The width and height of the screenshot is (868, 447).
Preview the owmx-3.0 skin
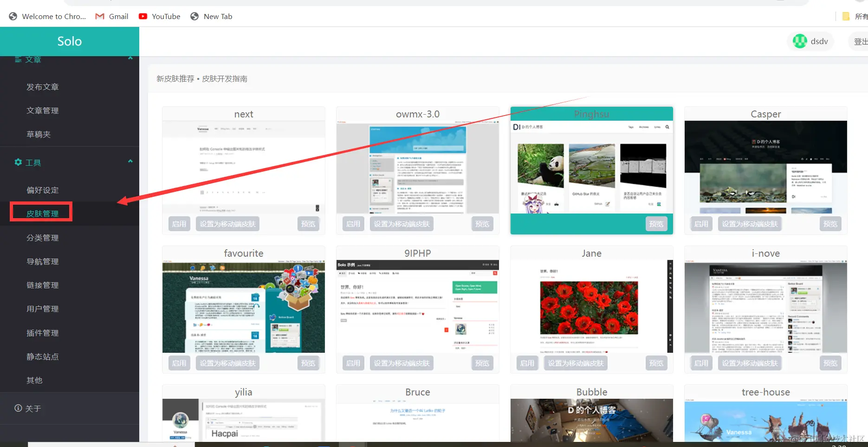[482, 224]
